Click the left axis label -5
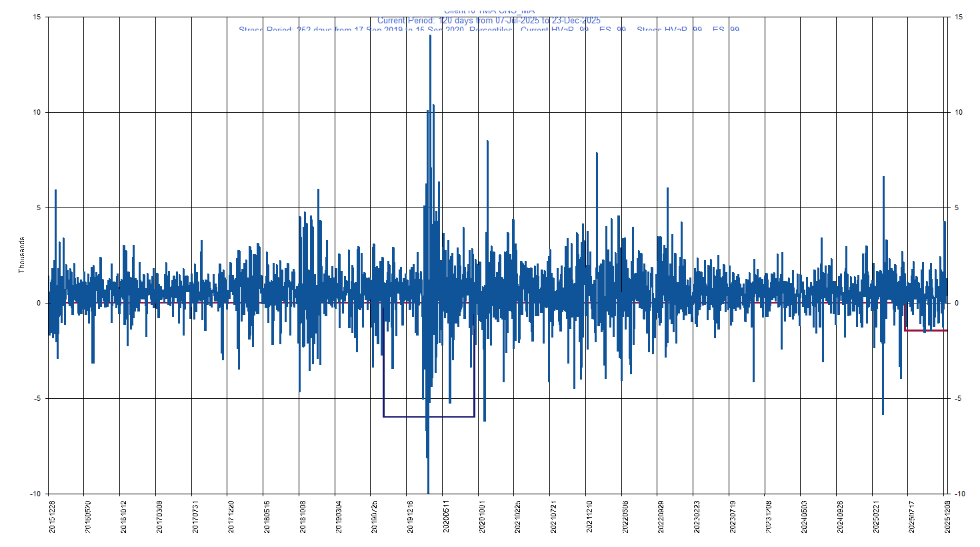This screenshot has height=547, width=980. point(36,399)
